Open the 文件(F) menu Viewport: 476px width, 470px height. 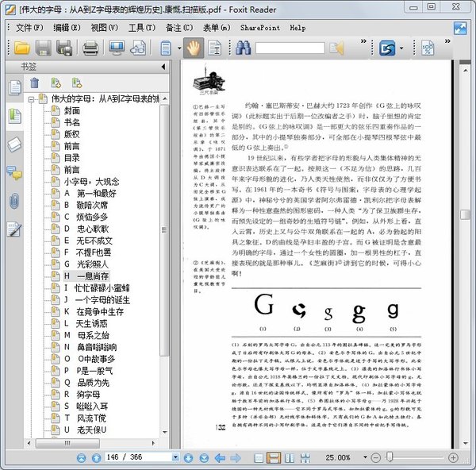[x=29, y=27]
